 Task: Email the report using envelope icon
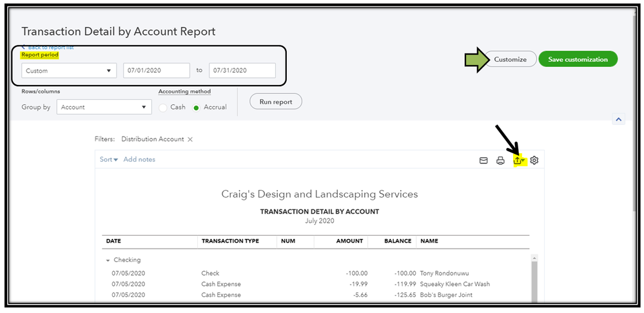tap(483, 161)
